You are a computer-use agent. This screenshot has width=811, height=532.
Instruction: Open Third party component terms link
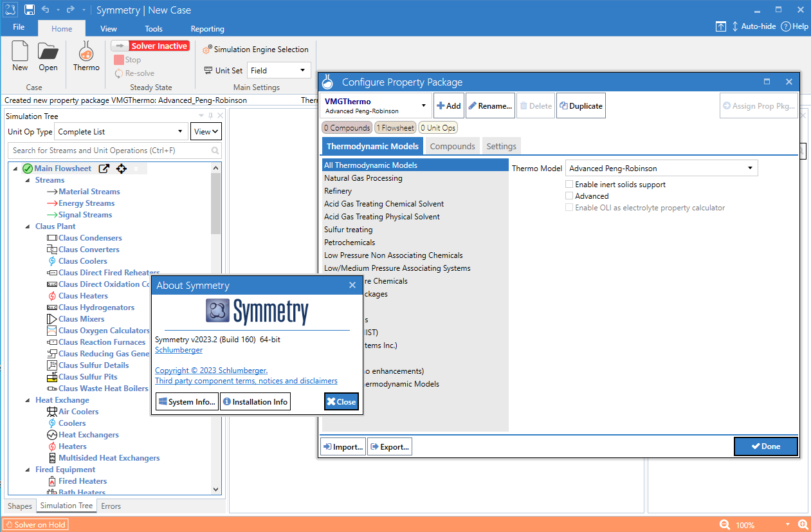tap(246, 381)
